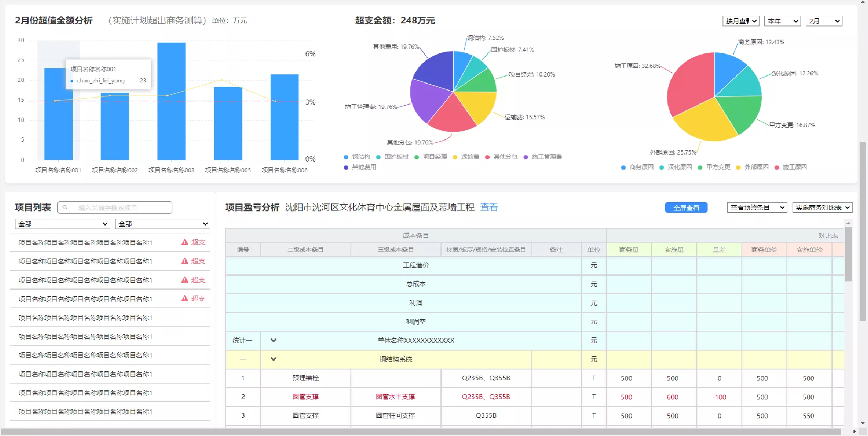Collapse the 统计一 row chevron

coord(273,340)
